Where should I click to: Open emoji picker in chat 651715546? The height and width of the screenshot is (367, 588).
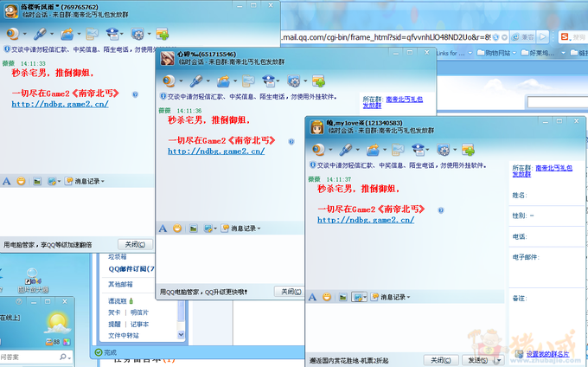pyautogui.click(x=177, y=229)
